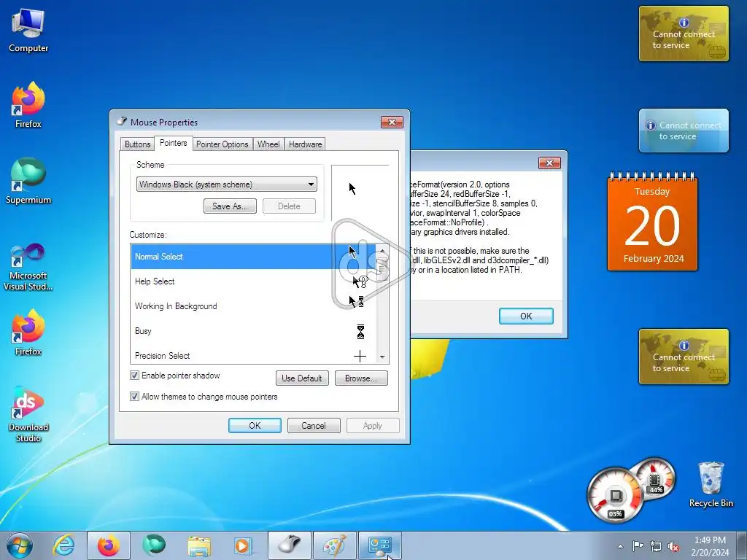
Task: Toggle Allow themes to change mouse pointers
Action: tap(134, 396)
